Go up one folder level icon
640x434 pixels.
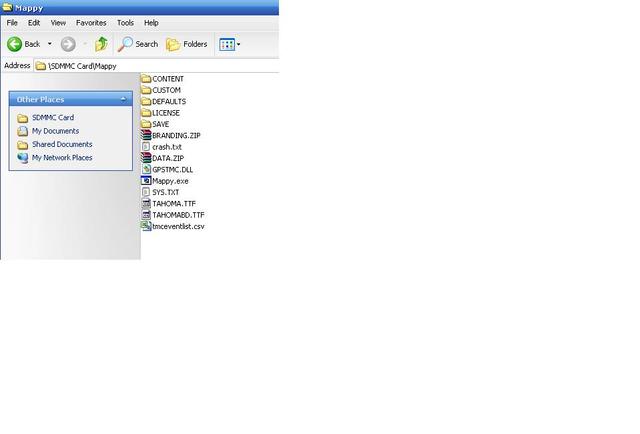[101, 44]
